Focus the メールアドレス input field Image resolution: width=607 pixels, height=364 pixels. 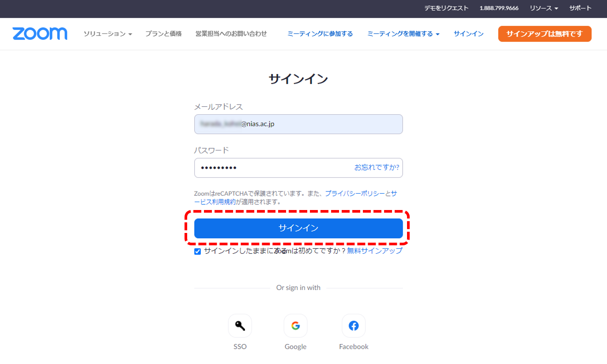tap(298, 124)
